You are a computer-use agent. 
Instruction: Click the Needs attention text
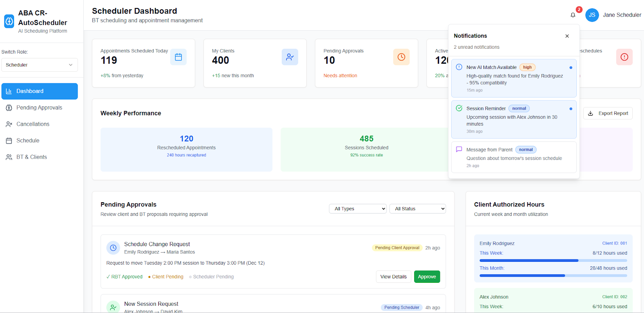coord(340,76)
